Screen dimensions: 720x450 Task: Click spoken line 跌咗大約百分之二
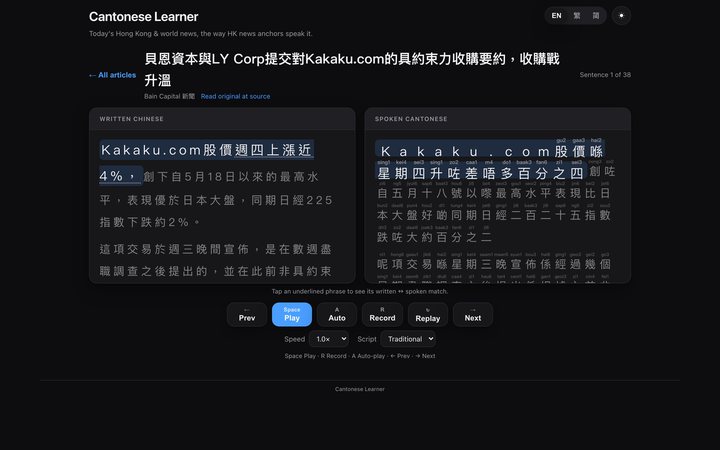[434, 237]
